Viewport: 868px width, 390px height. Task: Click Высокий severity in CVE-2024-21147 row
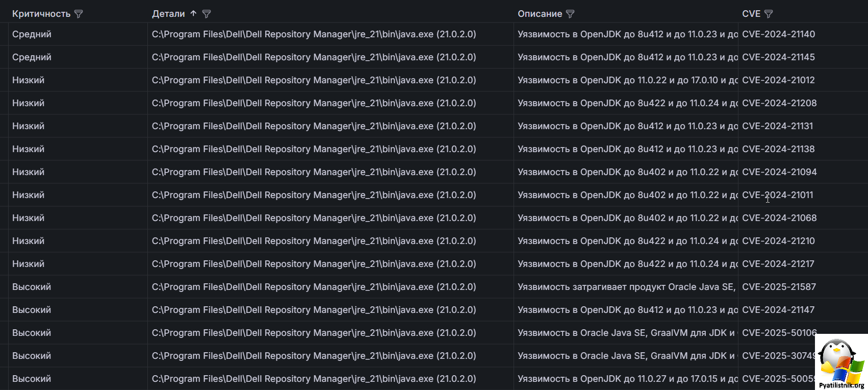click(32, 310)
